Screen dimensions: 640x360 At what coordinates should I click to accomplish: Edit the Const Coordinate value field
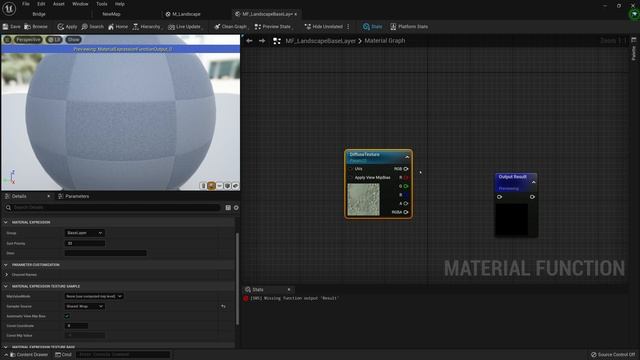point(76,326)
